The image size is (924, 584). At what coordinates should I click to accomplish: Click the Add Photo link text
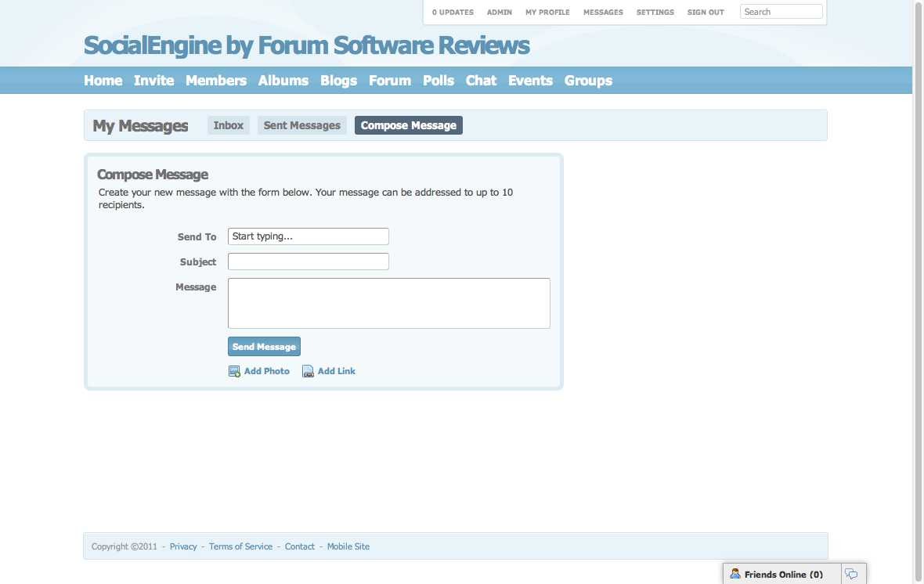[x=266, y=371]
